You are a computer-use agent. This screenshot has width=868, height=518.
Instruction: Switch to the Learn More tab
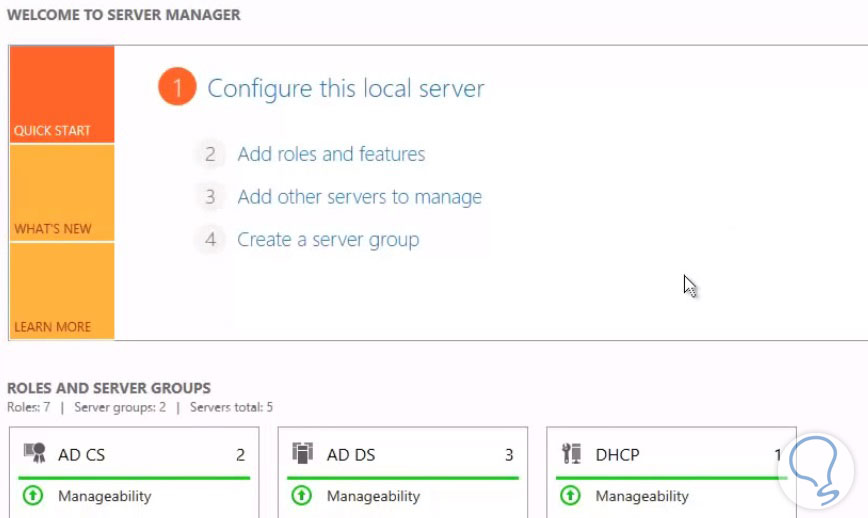(x=61, y=291)
